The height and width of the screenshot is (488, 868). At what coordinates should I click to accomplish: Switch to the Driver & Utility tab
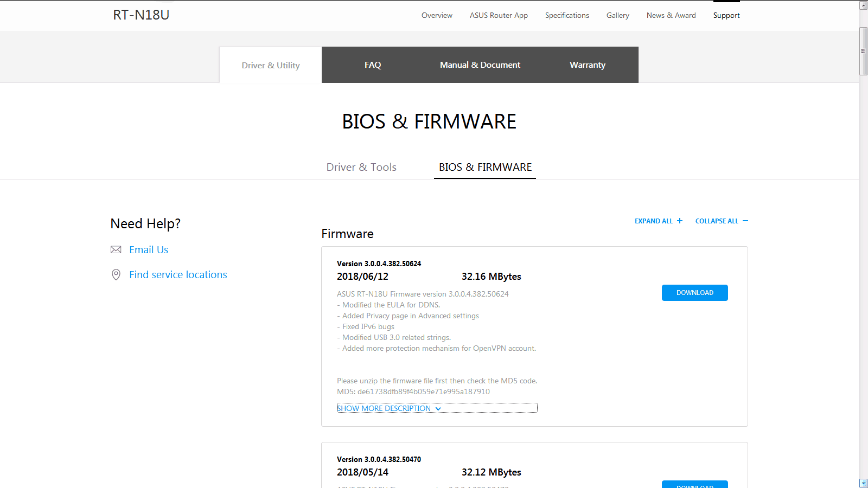pos(271,65)
